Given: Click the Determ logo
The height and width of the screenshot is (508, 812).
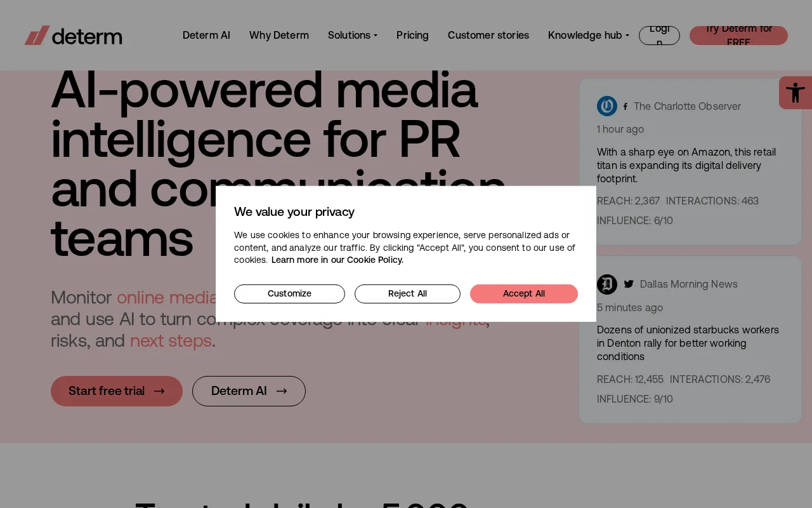Looking at the screenshot, I should [73, 36].
